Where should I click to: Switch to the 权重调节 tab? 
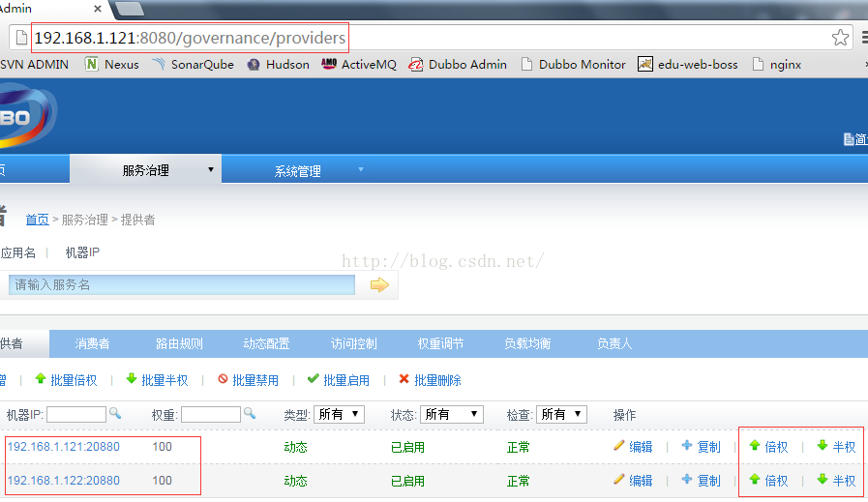440,343
